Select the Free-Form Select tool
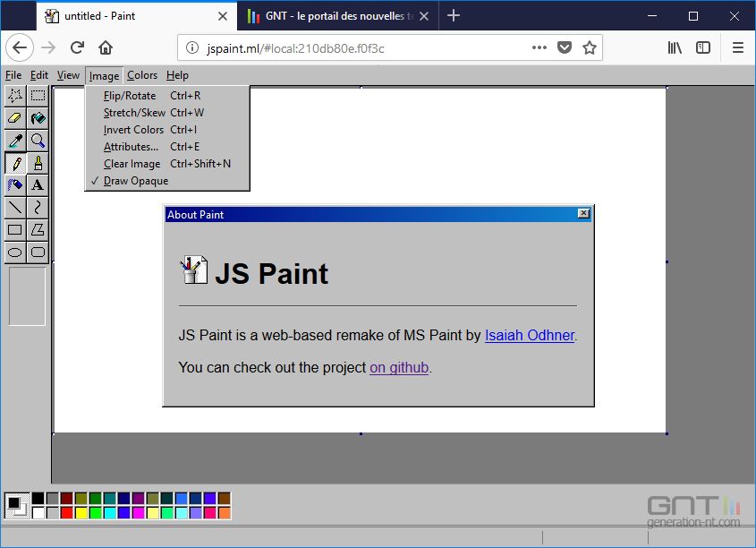This screenshot has width=756, height=548. [16, 96]
